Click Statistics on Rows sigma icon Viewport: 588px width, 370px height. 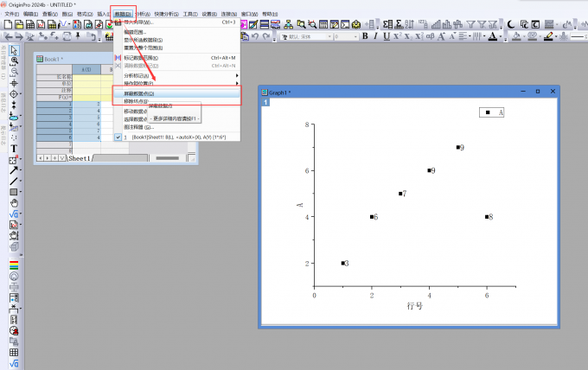[399, 25]
